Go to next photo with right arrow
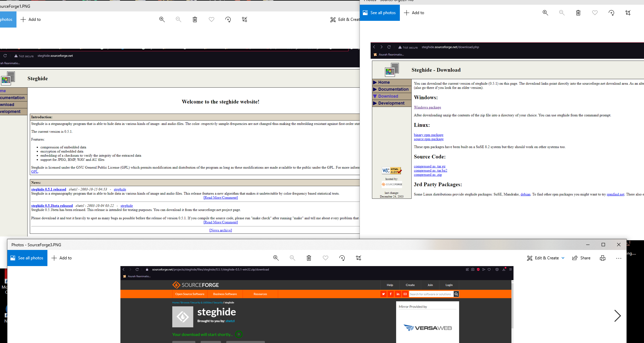 coord(617,316)
